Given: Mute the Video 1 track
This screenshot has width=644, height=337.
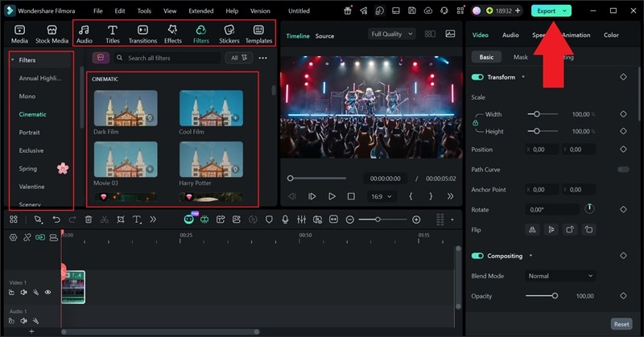Looking at the screenshot, I should (x=24, y=292).
